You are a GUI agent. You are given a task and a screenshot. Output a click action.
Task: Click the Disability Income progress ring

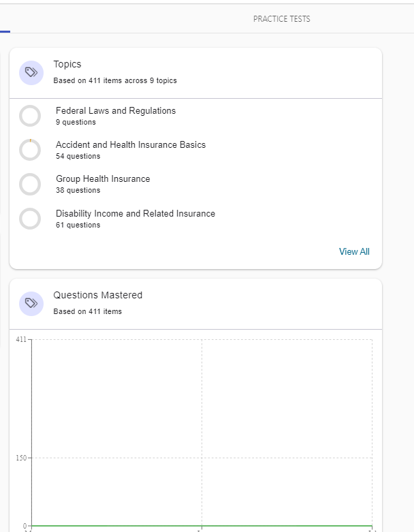click(x=30, y=219)
